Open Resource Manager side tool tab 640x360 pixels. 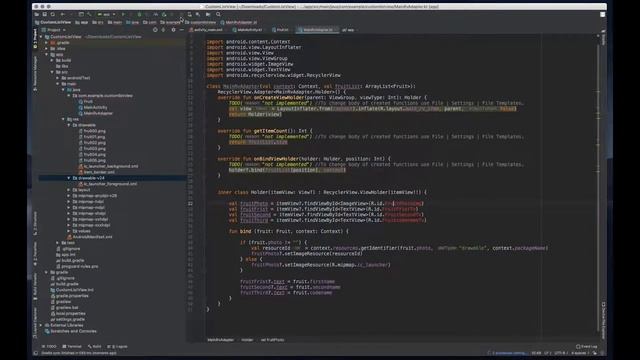coord(35,73)
